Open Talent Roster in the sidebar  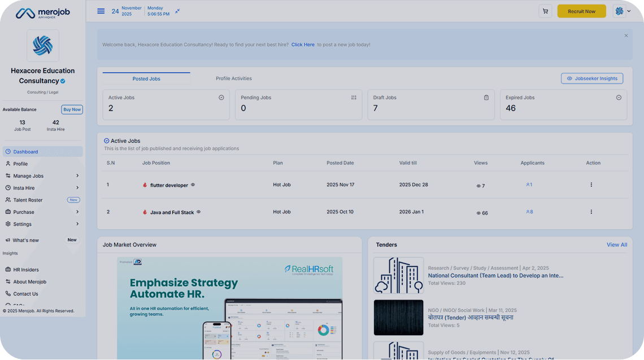(x=28, y=200)
